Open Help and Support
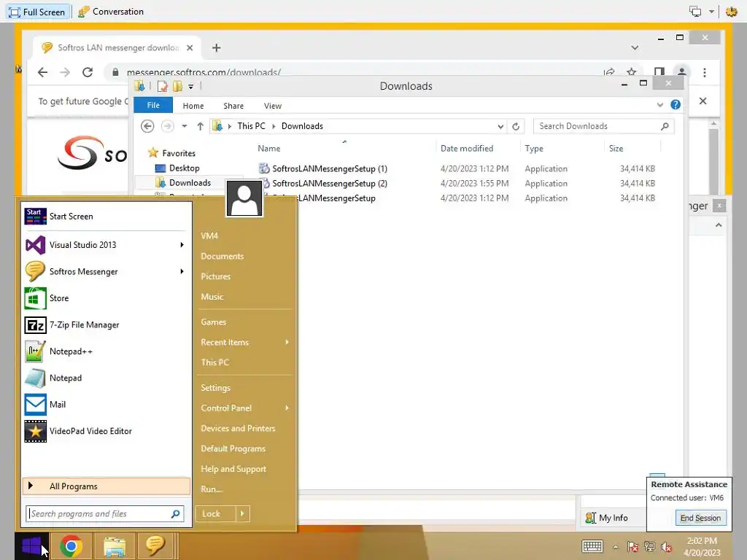747x560 pixels. tap(233, 469)
